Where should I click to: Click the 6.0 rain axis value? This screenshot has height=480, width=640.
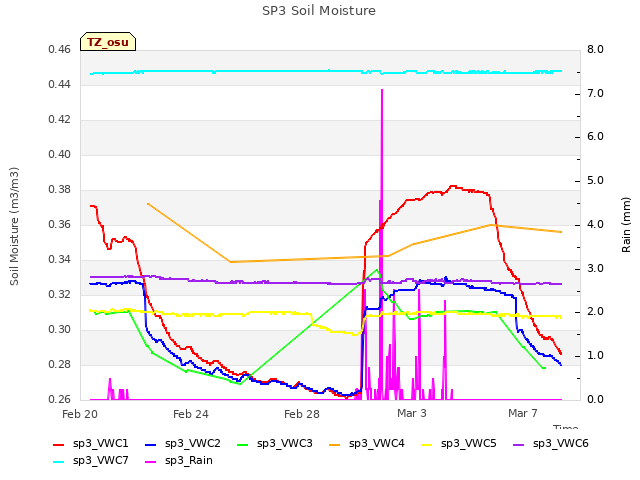click(596, 137)
